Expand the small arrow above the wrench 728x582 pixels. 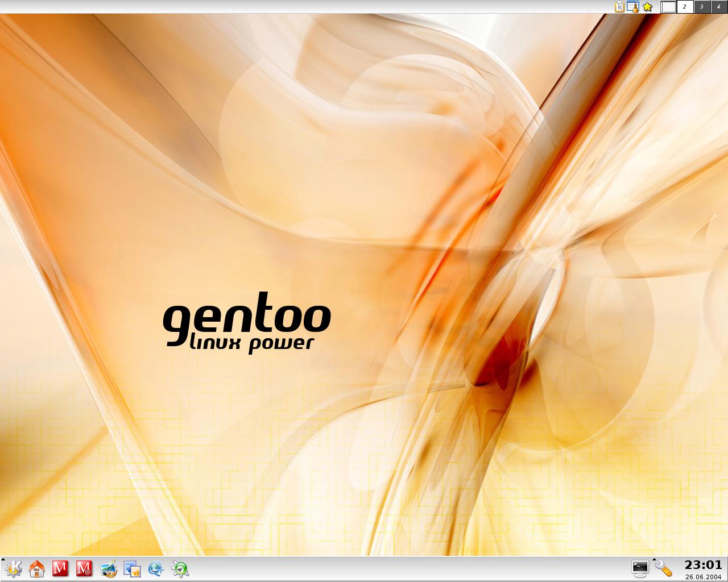pos(655,560)
